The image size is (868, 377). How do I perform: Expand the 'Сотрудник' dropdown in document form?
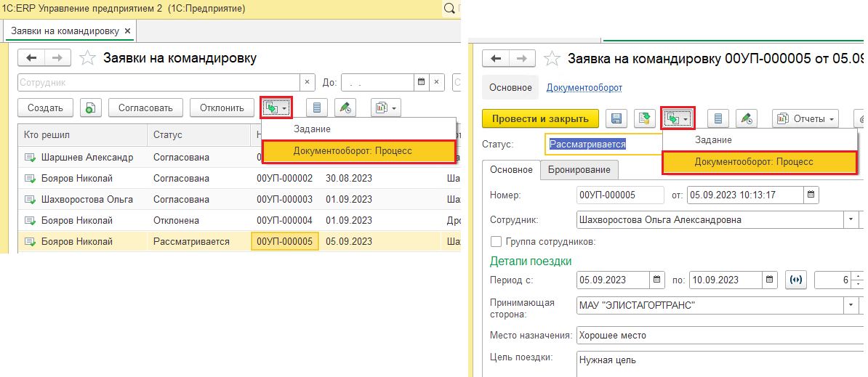click(x=851, y=219)
